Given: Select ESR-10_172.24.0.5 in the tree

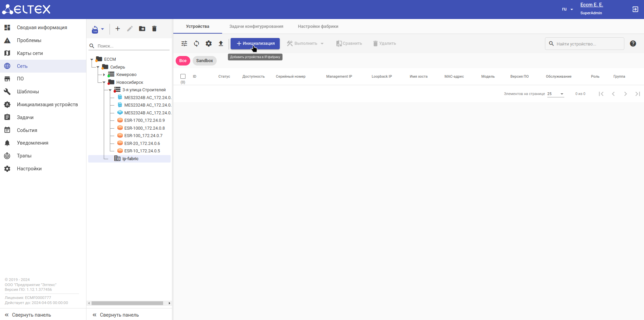Looking at the screenshot, I should 142,151.
